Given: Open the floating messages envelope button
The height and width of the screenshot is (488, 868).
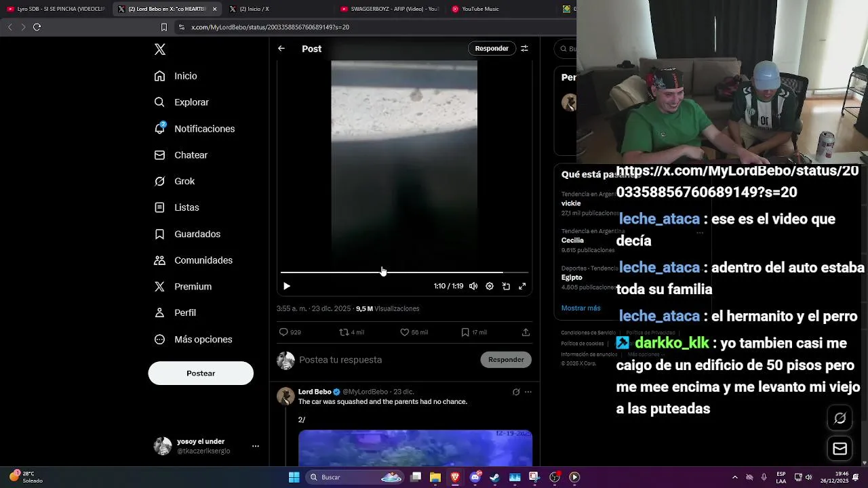Looking at the screenshot, I should [x=840, y=449].
